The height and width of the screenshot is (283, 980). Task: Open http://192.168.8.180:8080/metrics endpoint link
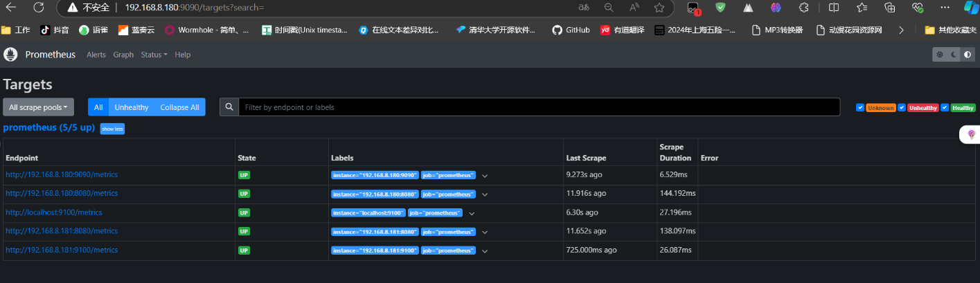pos(62,193)
